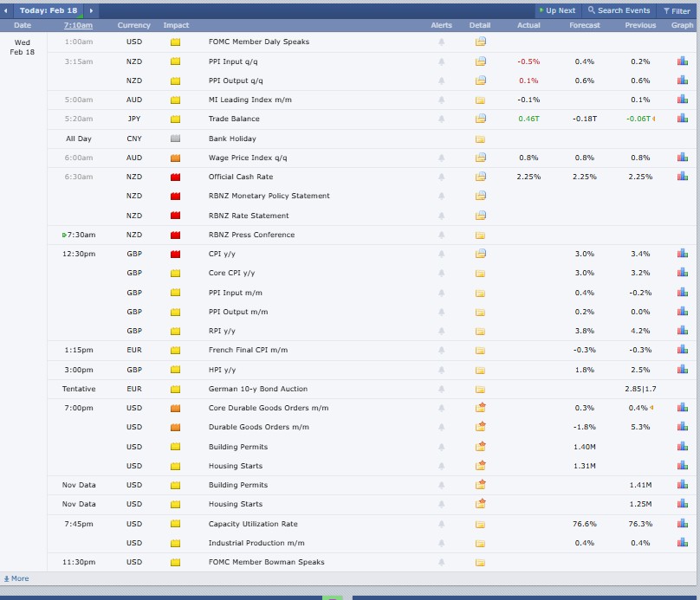
Task: View the graph for Trade Balance
Action: coord(684,119)
